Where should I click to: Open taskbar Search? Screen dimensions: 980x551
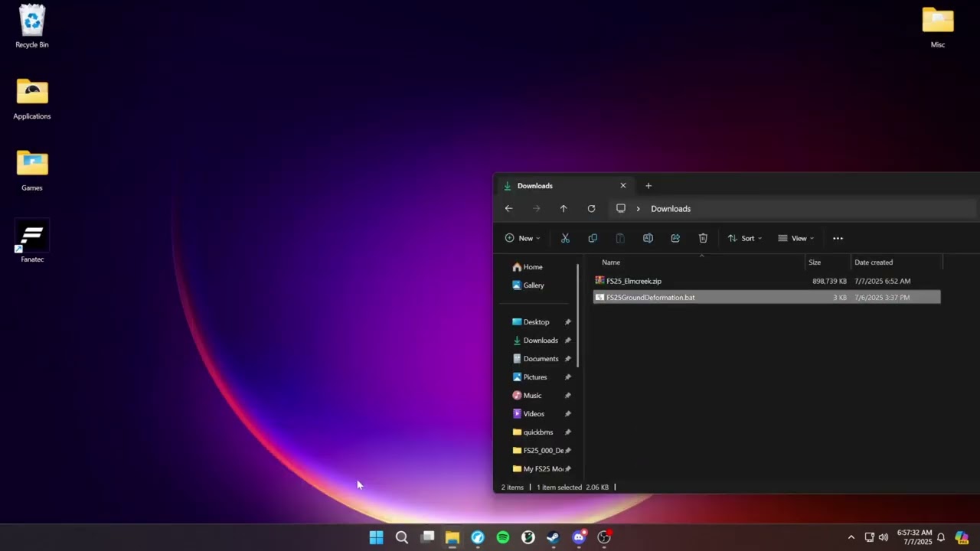coord(401,537)
